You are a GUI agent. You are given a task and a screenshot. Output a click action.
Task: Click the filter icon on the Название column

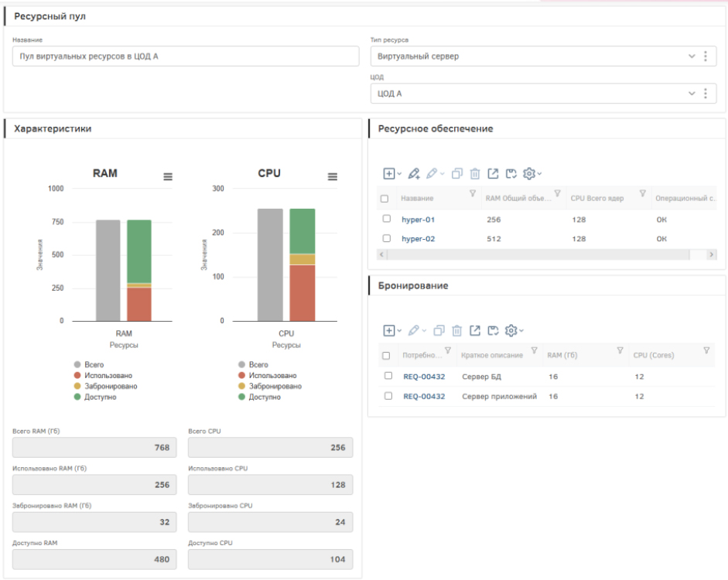tap(473, 194)
